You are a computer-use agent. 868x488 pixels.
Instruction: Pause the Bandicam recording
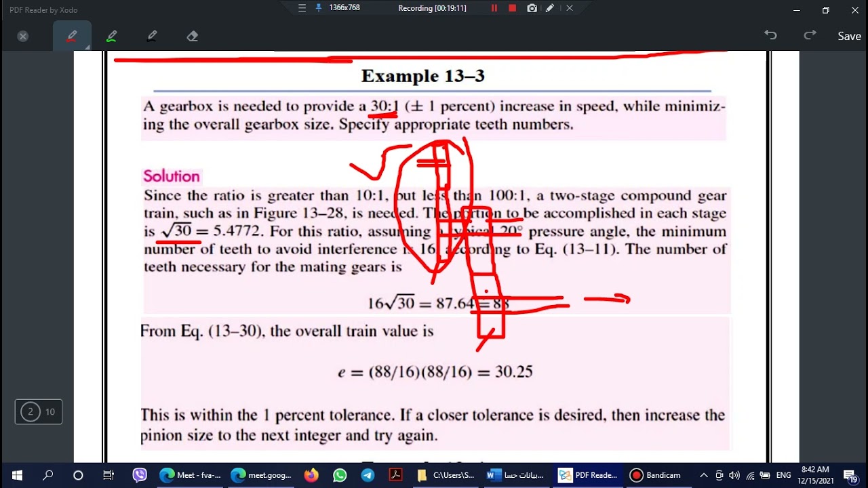[x=494, y=8]
